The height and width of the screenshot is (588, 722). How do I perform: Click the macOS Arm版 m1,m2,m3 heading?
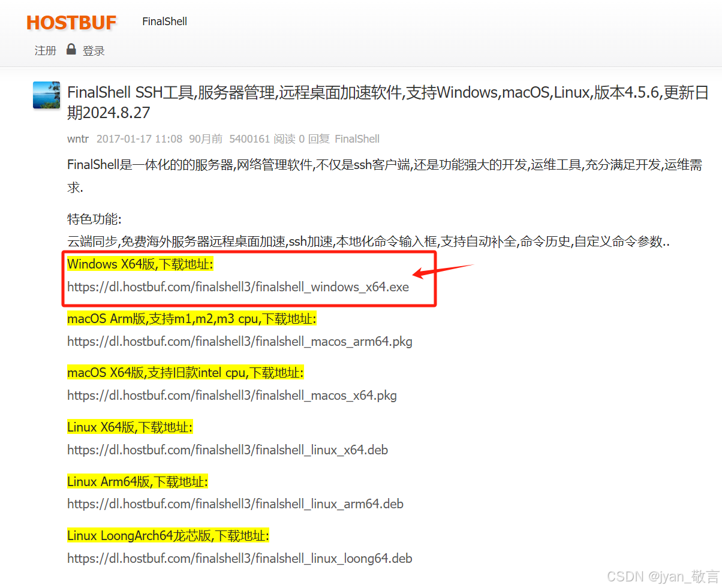point(192,318)
